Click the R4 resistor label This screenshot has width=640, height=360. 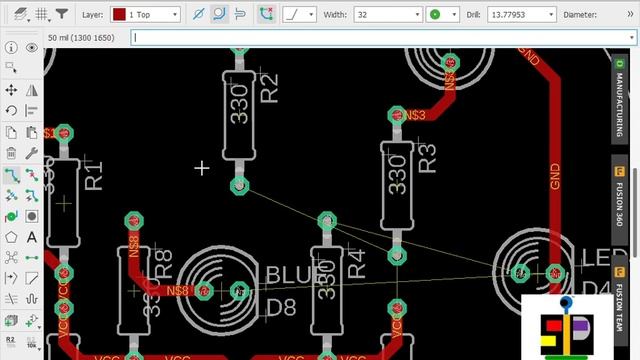point(356,264)
